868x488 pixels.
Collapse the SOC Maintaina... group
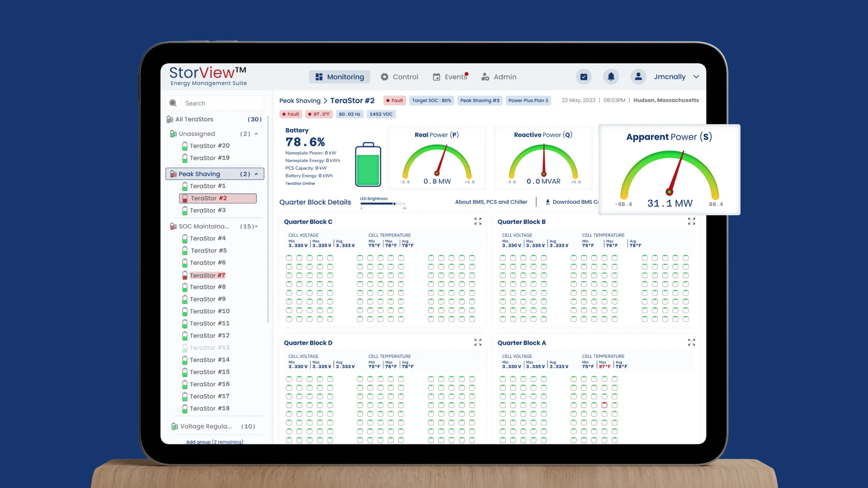coord(256,226)
